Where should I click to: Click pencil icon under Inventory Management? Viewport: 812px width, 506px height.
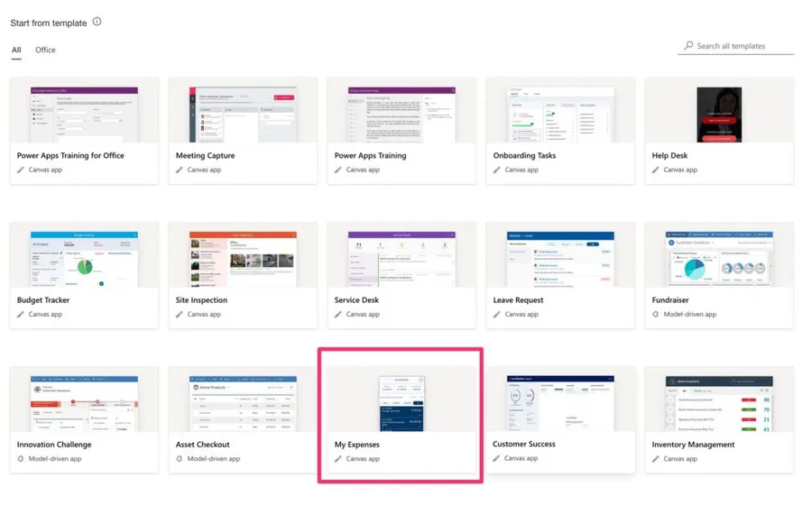[656, 459]
